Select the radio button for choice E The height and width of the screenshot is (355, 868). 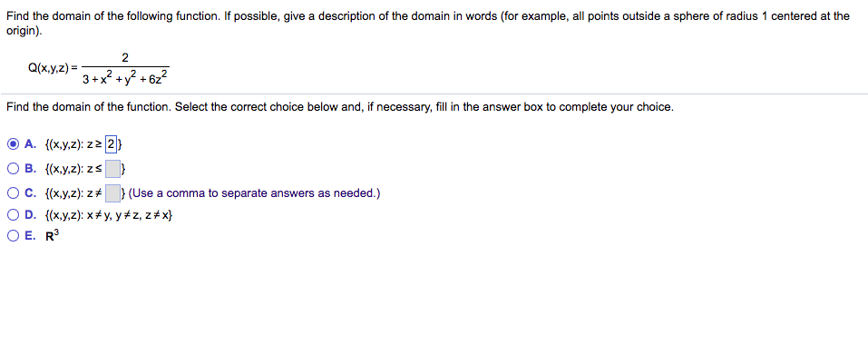point(13,236)
